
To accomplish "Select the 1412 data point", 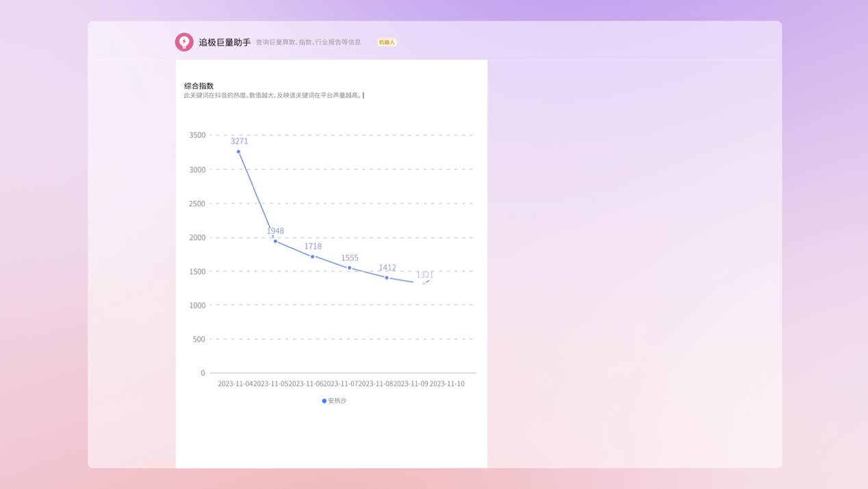I will (387, 277).
